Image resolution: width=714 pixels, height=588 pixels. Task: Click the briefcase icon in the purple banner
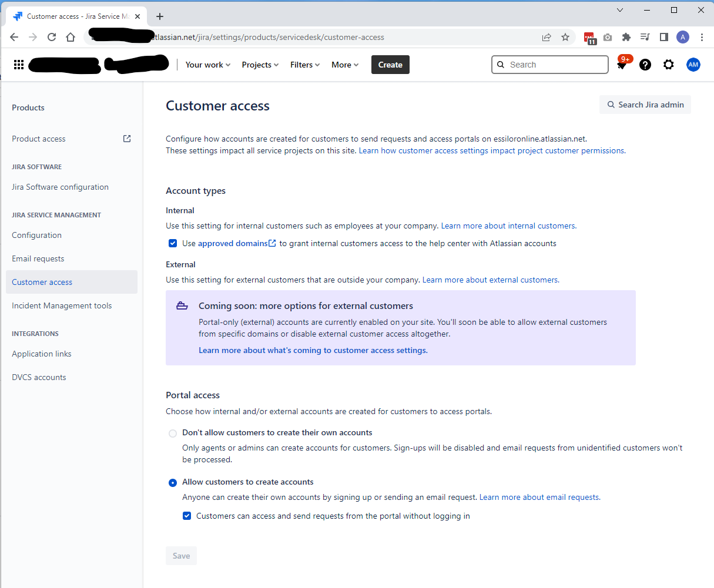click(182, 305)
